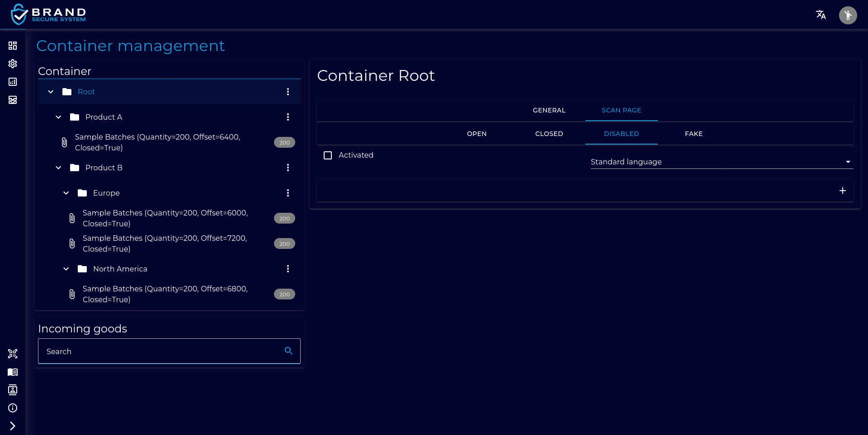Select the OPEN sub-tab
The height and width of the screenshot is (435, 868).
point(477,134)
